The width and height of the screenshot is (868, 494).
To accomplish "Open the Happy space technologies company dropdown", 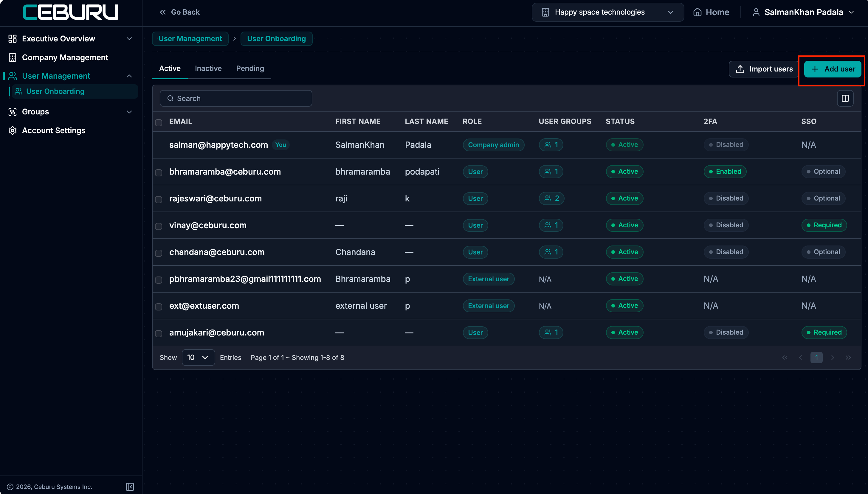I will point(608,12).
